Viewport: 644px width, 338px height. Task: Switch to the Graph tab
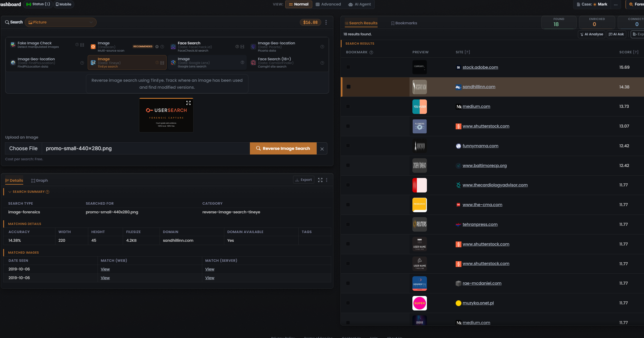click(39, 181)
